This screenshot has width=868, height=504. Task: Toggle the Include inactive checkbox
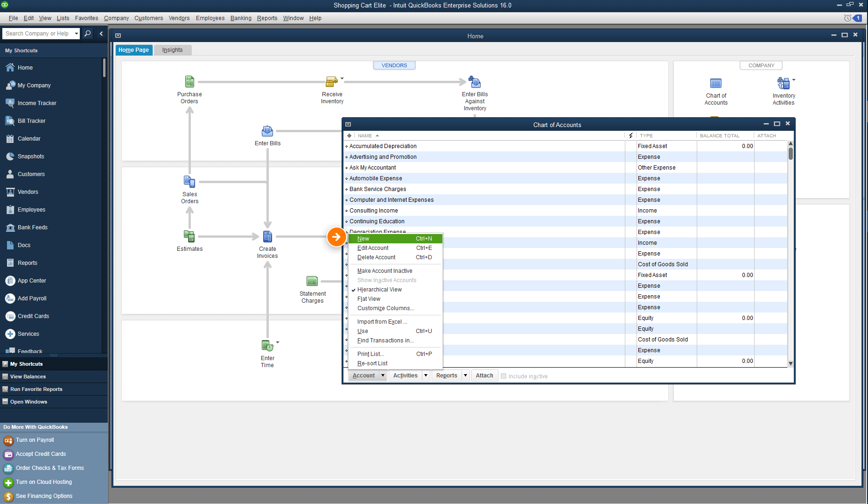pos(504,376)
